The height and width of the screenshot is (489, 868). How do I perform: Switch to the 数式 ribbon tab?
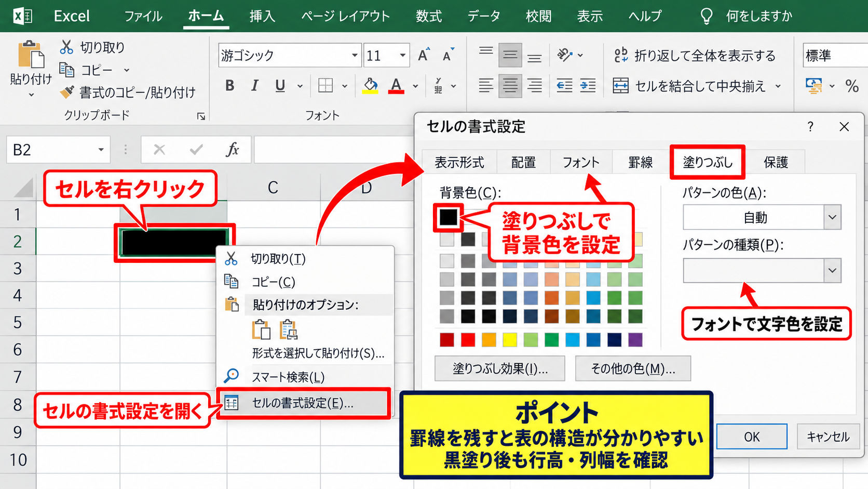click(x=429, y=16)
